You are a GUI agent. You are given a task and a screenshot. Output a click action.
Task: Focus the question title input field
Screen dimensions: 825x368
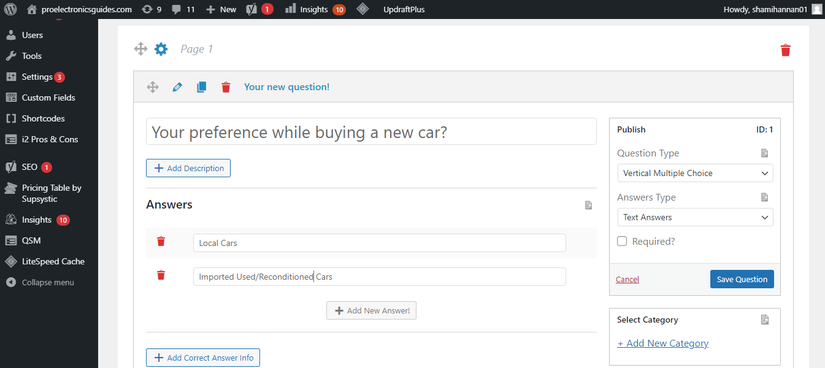[x=371, y=132]
